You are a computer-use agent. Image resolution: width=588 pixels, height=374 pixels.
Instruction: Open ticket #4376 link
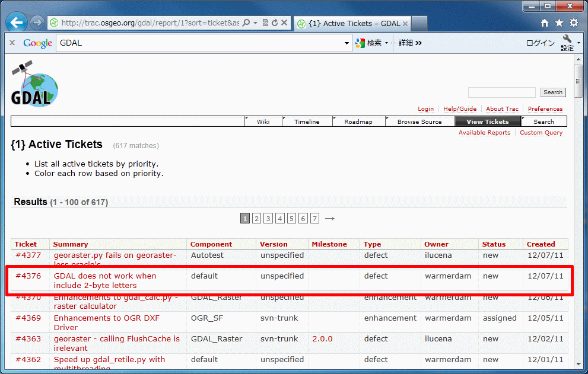(28, 276)
